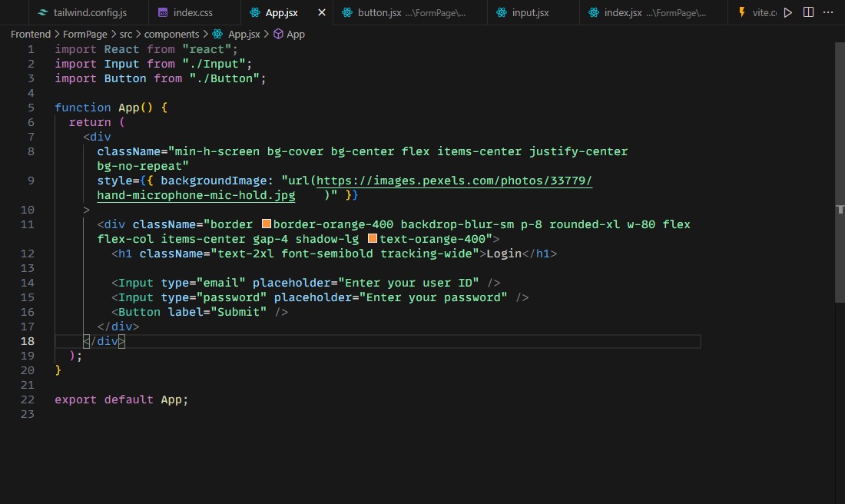Image resolution: width=845 pixels, height=504 pixels.
Task: Select the App.jsx tab
Action: click(x=281, y=12)
